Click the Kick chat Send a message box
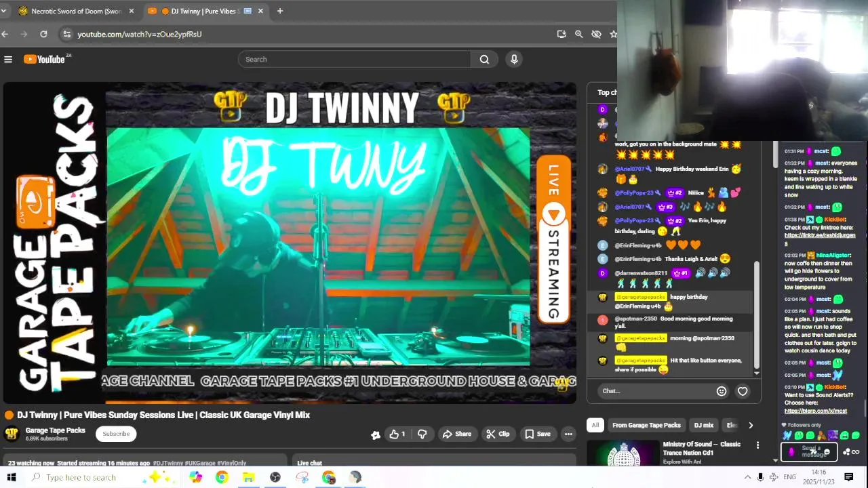The image size is (868, 488). [x=810, y=452]
